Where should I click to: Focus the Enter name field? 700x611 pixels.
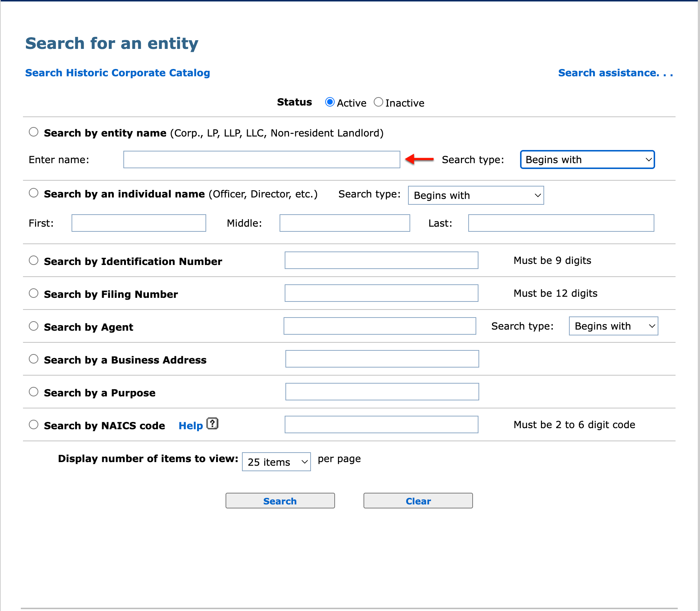pyautogui.click(x=262, y=160)
